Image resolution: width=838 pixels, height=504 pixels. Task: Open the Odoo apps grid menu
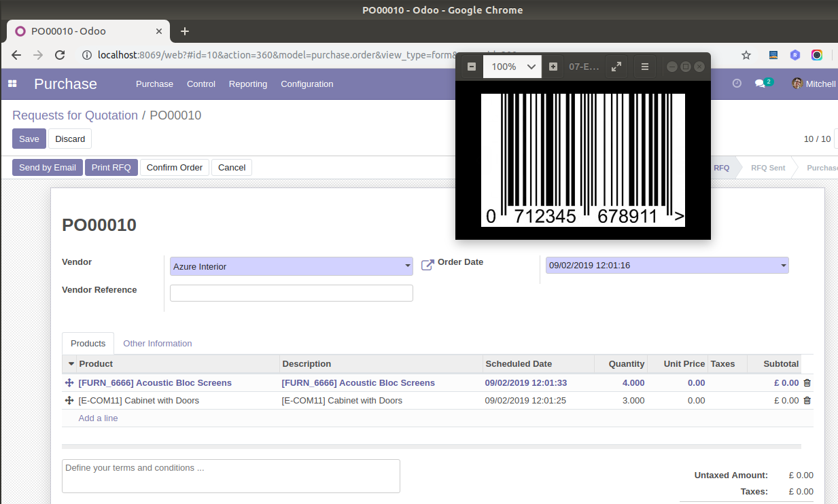tap(12, 84)
